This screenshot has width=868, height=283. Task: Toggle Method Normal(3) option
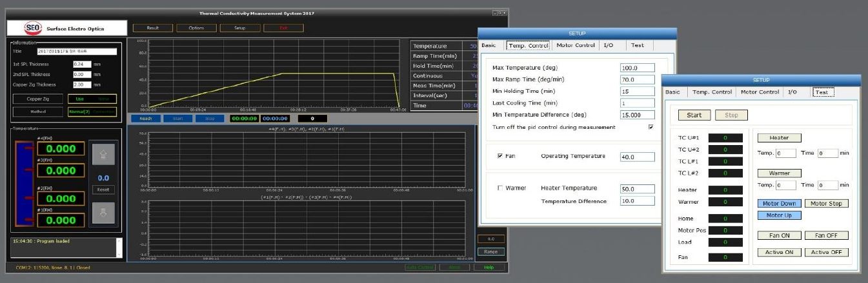tap(81, 112)
